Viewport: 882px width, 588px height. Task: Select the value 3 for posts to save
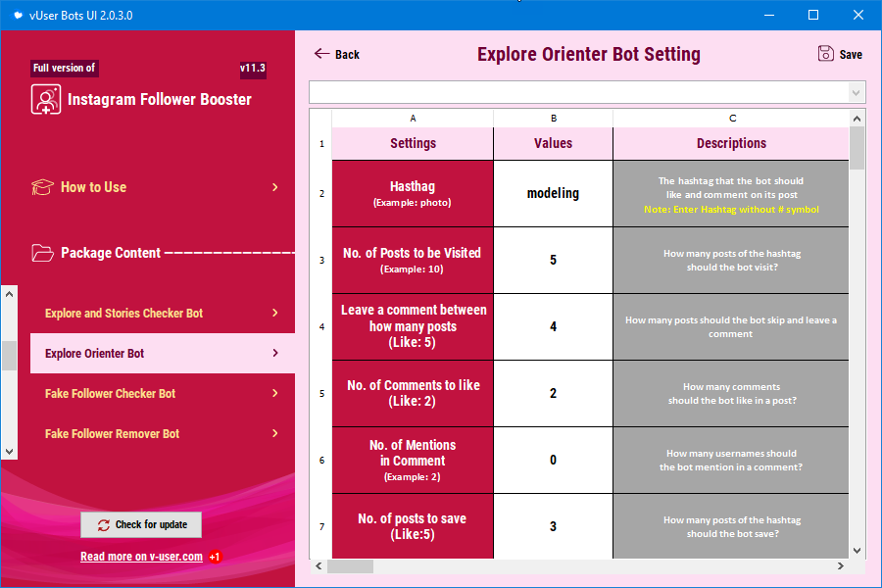553,526
